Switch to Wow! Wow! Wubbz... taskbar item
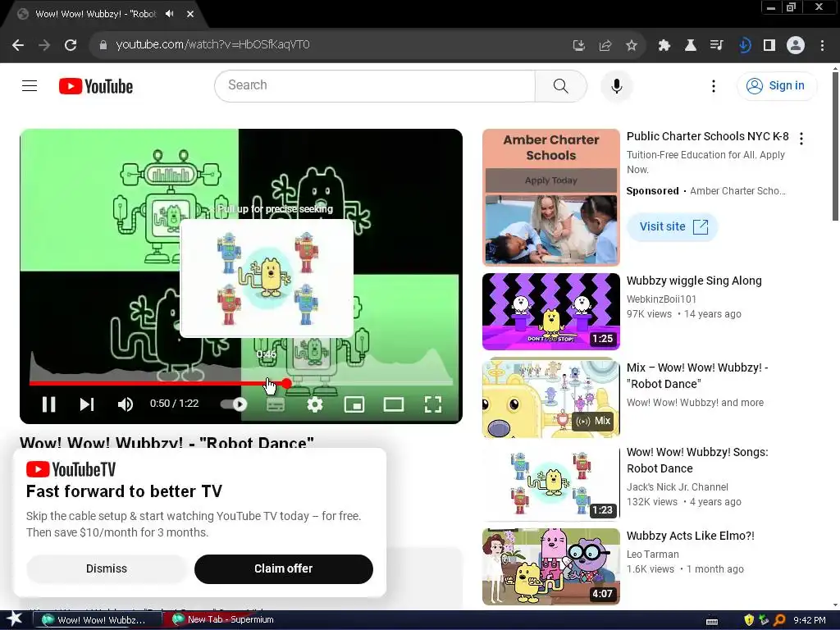 coord(98,620)
